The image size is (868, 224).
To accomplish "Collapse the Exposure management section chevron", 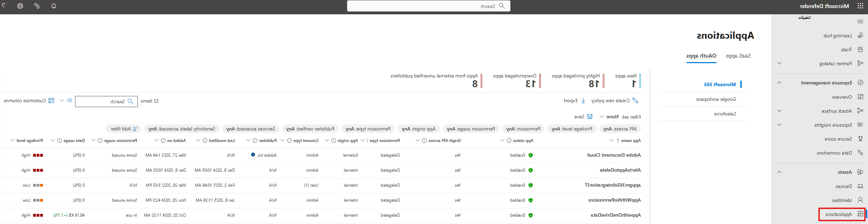I will [779, 83].
